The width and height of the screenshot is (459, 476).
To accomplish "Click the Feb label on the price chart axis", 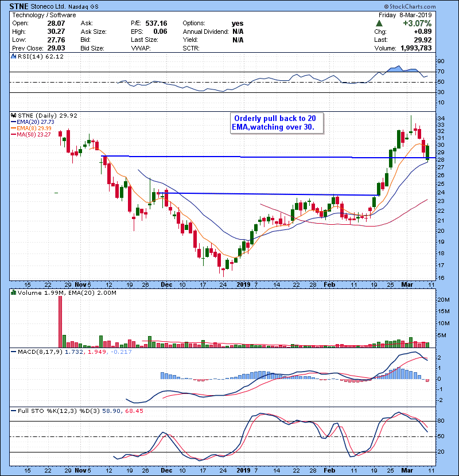I will tap(329, 284).
